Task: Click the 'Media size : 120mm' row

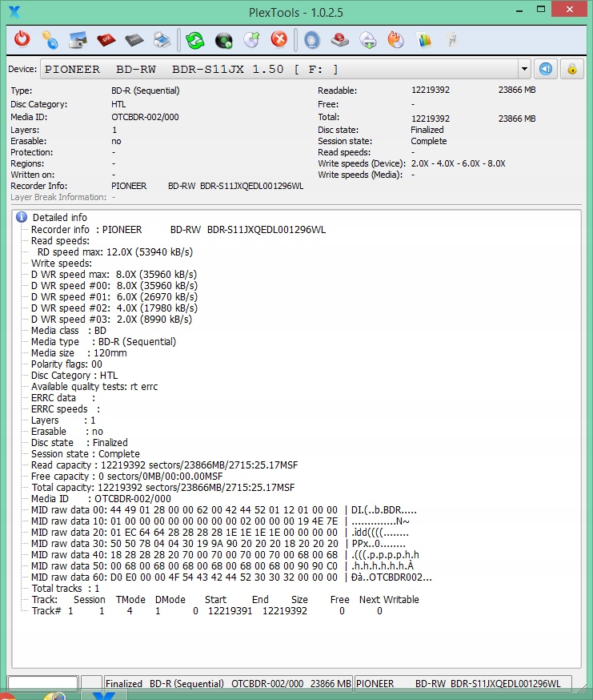Action: [x=79, y=352]
